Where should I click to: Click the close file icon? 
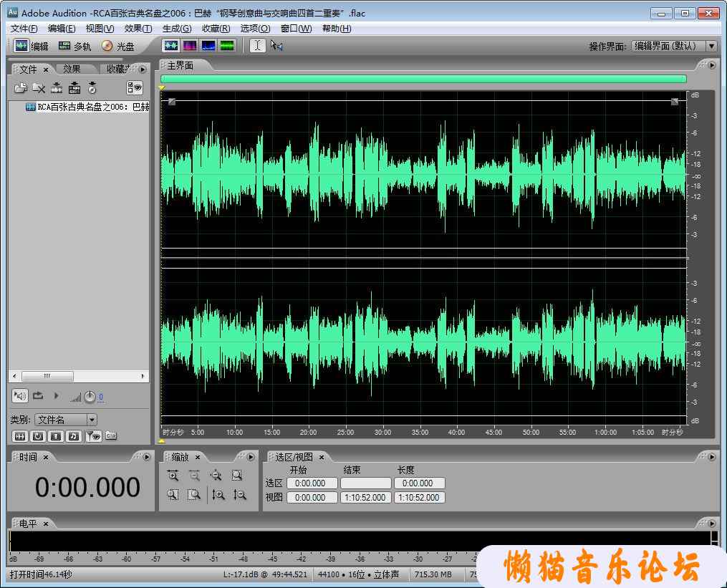coord(39,87)
